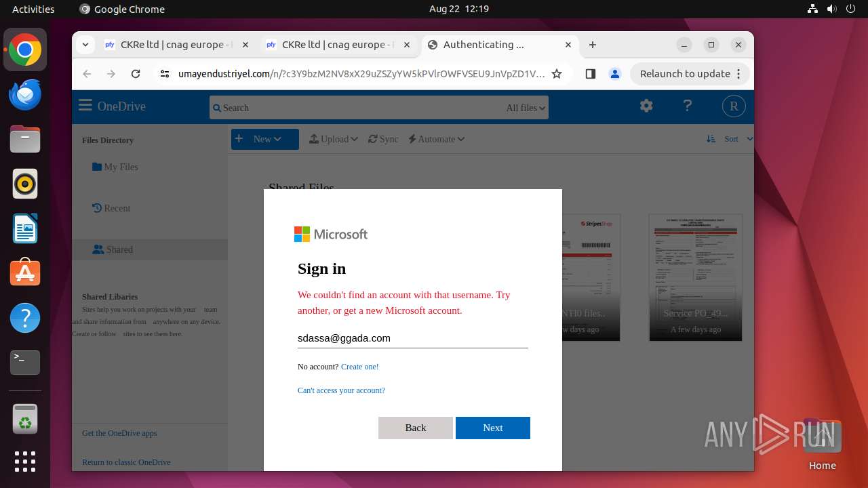868x488 pixels.
Task: Expand the Automate menu
Action: [437, 139]
